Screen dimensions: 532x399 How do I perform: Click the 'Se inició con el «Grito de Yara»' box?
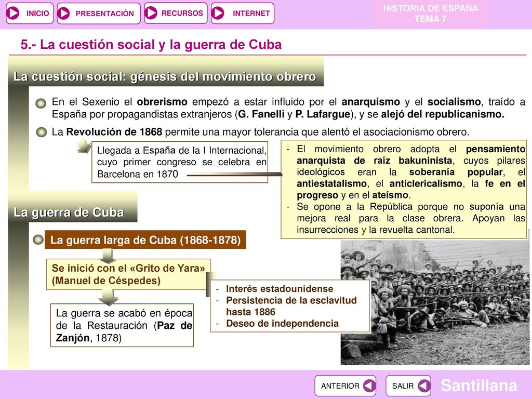click(128, 274)
